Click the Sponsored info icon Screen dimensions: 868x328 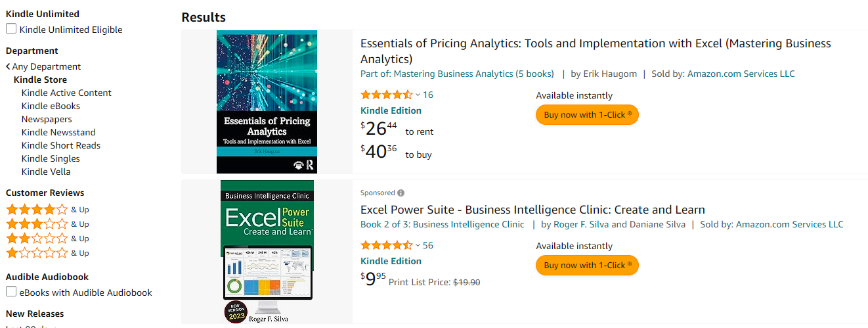point(401,193)
